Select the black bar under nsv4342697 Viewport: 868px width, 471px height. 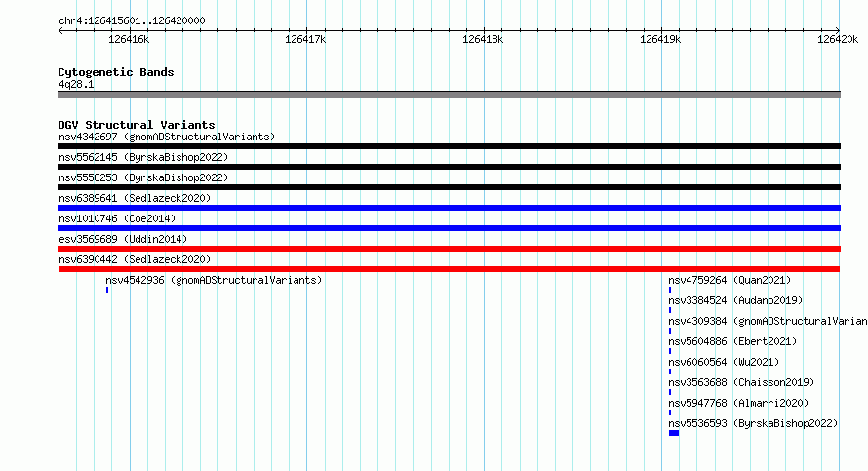[x=449, y=146]
